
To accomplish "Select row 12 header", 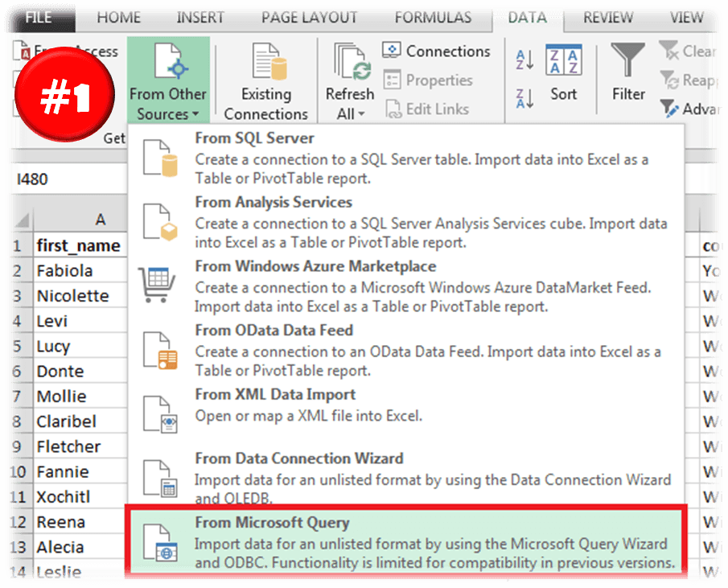I will [x=22, y=522].
